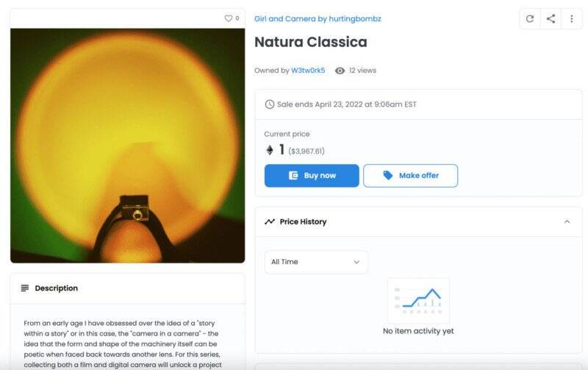
Task: Open the share icon menu
Action: coord(551,19)
